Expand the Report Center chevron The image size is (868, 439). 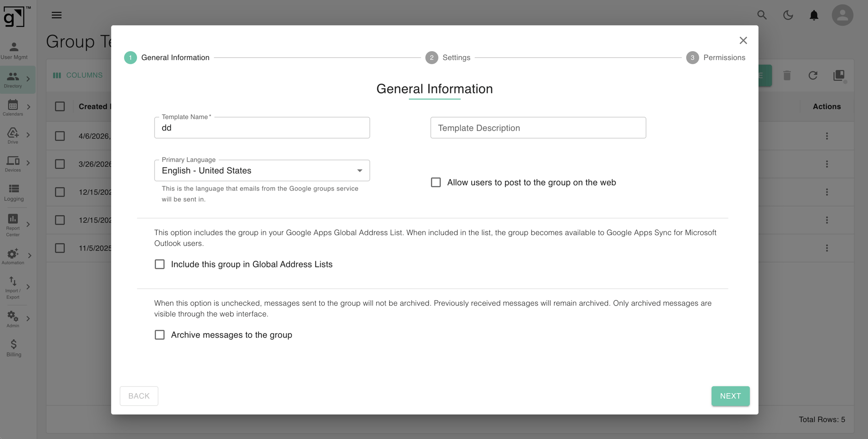[x=28, y=224]
